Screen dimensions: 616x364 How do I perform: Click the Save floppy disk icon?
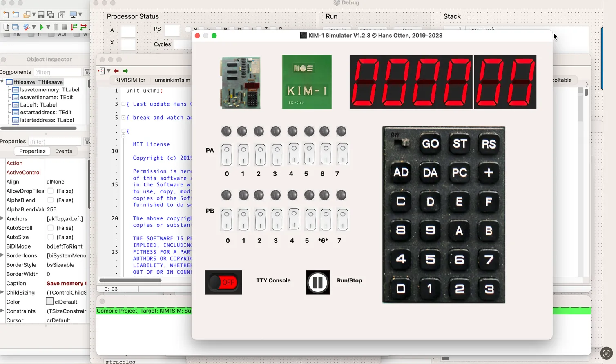tap(41, 15)
